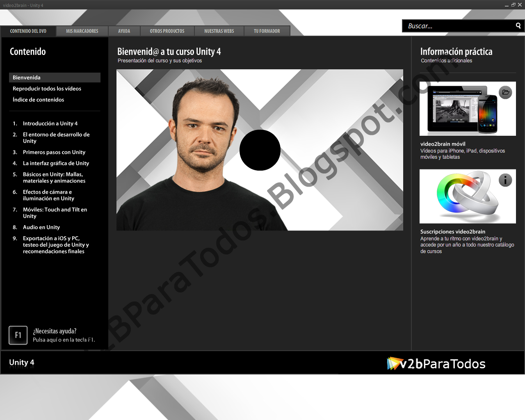This screenshot has height=420, width=525.
Task: Restore the video2brain window size
Action: point(513,5)
